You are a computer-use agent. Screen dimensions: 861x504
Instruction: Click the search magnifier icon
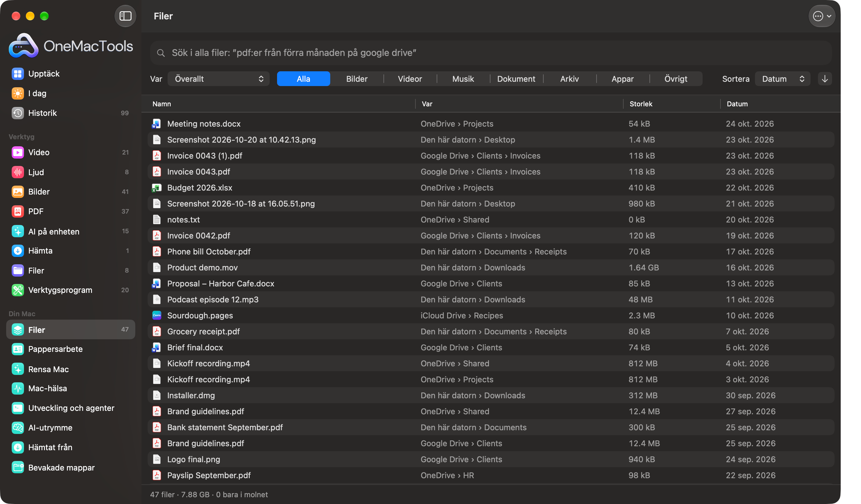click(x=161, y=53)
